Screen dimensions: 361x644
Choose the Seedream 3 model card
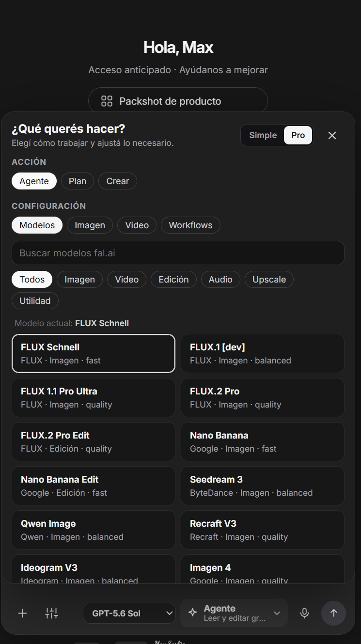point(263,486)
